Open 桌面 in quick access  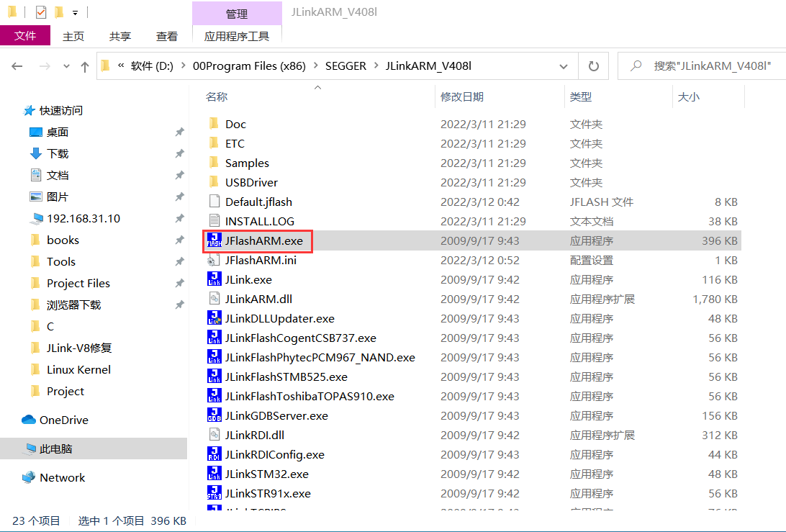[x=57, y=132]
